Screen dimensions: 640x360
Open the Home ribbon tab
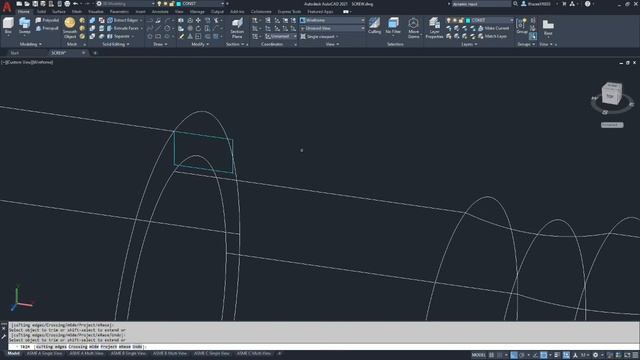(x=23, y=11)
